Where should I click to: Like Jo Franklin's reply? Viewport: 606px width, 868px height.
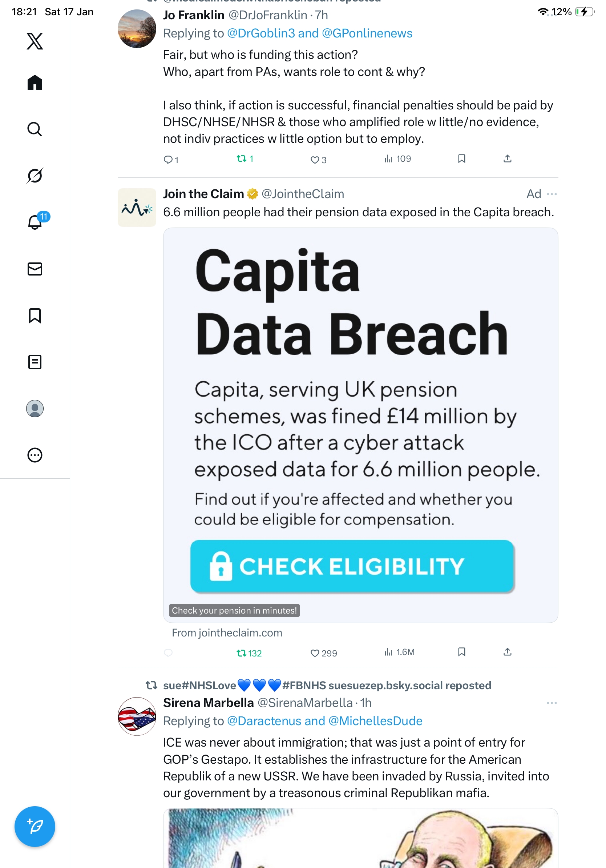coord(315,160)
